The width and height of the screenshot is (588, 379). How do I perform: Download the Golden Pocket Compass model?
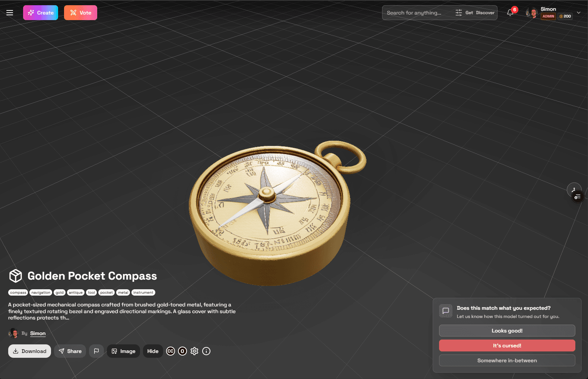[x=30, y=351]
